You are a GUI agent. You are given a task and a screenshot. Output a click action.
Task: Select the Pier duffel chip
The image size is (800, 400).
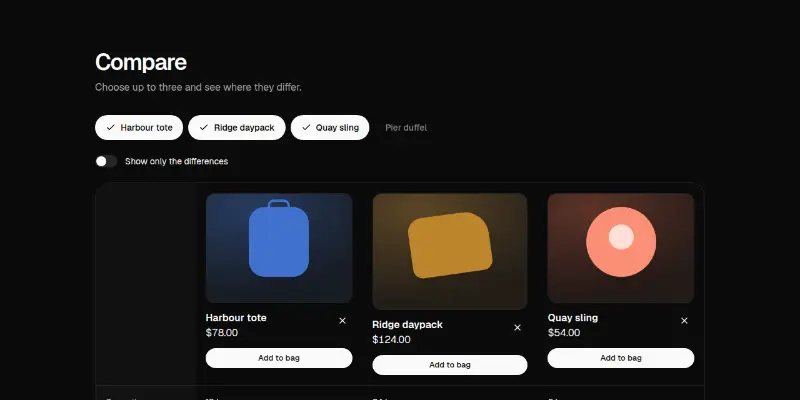click(x=406, y=128)
